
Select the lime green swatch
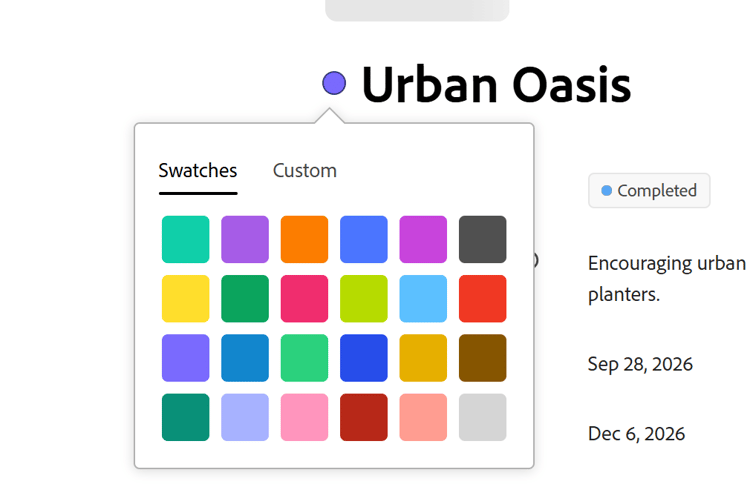[364, 299]
